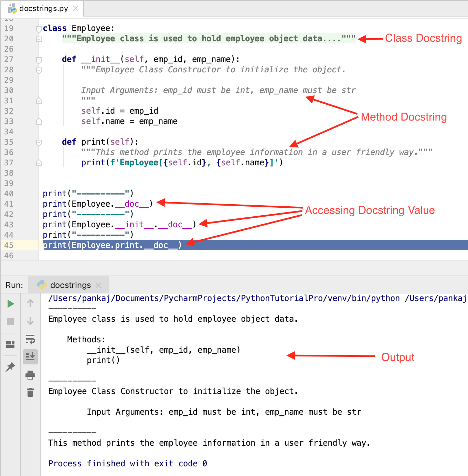Click line number 45 in the gutter
Screen dimensions: 468x476
click(9, 245)
